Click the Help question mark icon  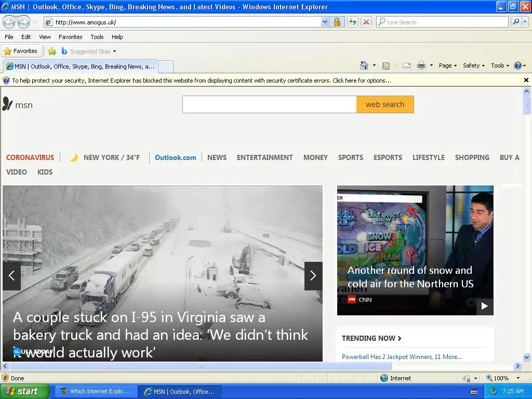518,65
